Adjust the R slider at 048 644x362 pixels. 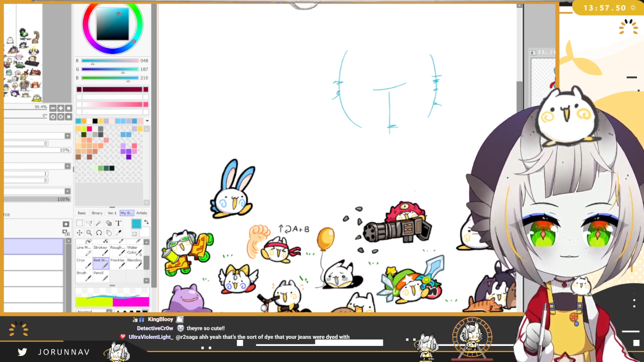[110, 61]
